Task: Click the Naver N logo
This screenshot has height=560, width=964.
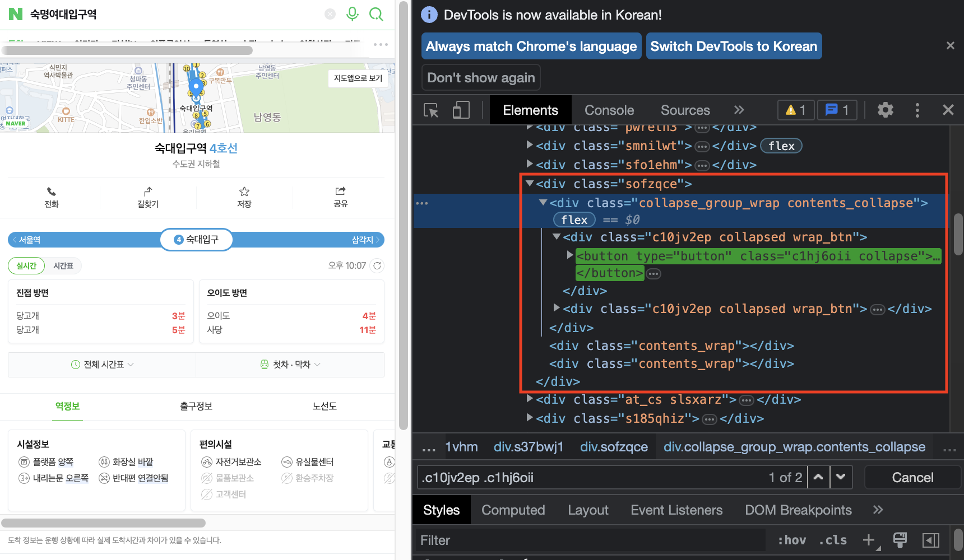Action: tap(16, 14)
